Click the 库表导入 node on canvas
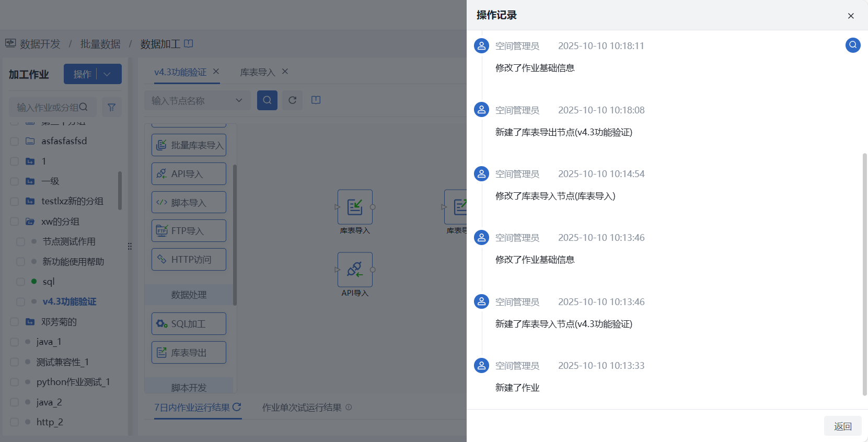Screen dimensions: 868x442 (x=355, y=207)
